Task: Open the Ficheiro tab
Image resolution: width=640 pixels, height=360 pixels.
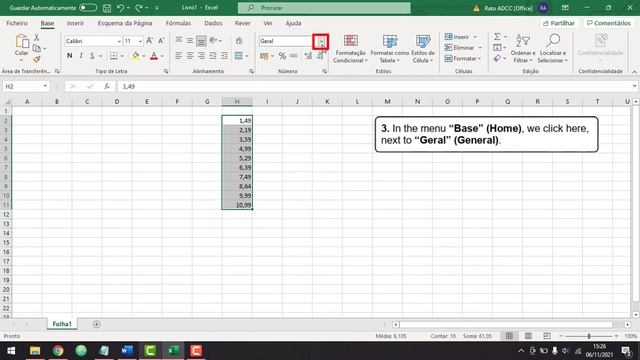Action: pos(17,23)
